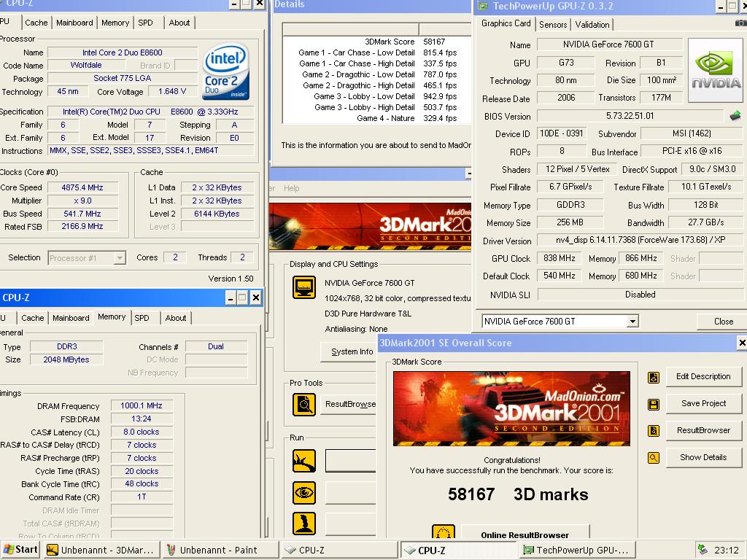Click the 3DMark display settings monitor icon
This screenshot has height=560, width=747.
pos(304,287)
